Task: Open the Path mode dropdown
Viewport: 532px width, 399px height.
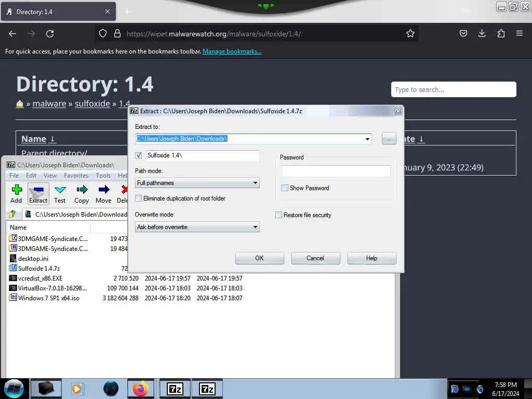Action: [197, 183]
